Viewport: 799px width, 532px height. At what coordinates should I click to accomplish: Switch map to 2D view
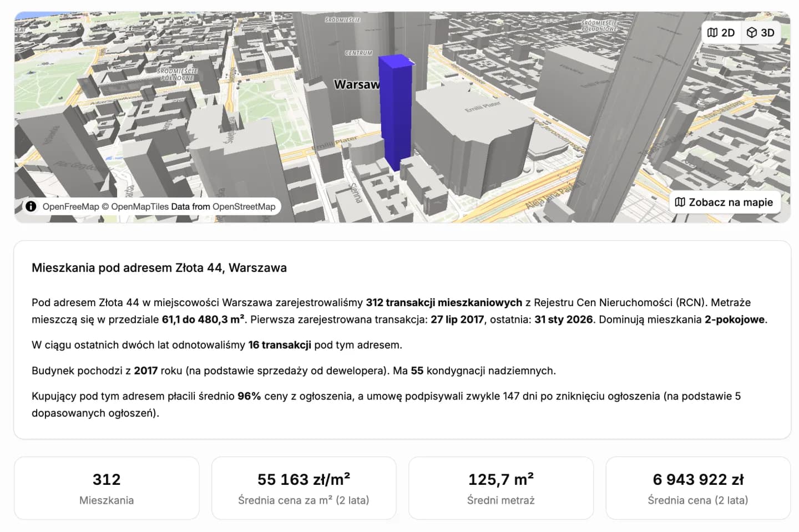point(721,33)
